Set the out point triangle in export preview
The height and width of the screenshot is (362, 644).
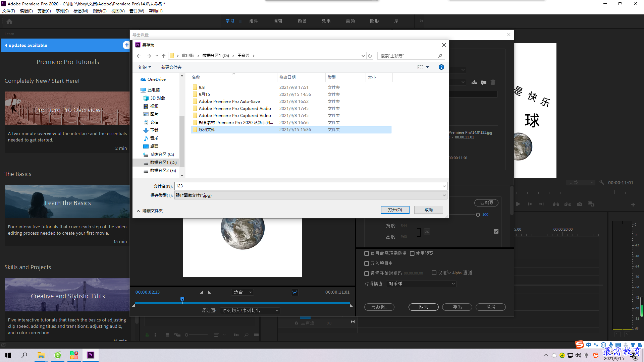click(210, 292)
